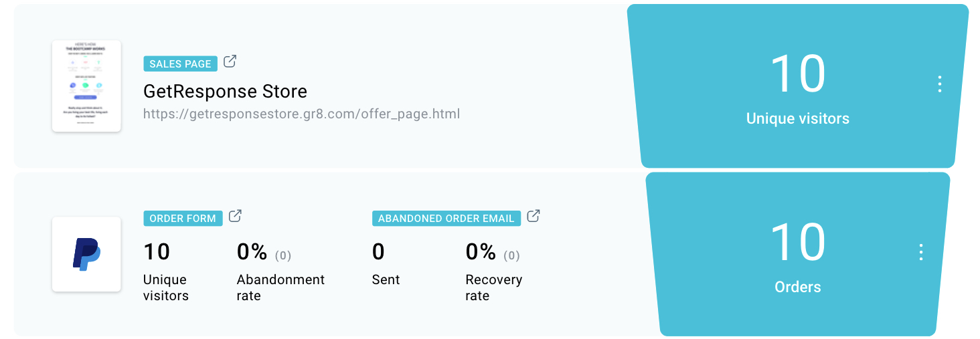Click the ABANDONED ORDER EMAIL badge

coord(446,218)
